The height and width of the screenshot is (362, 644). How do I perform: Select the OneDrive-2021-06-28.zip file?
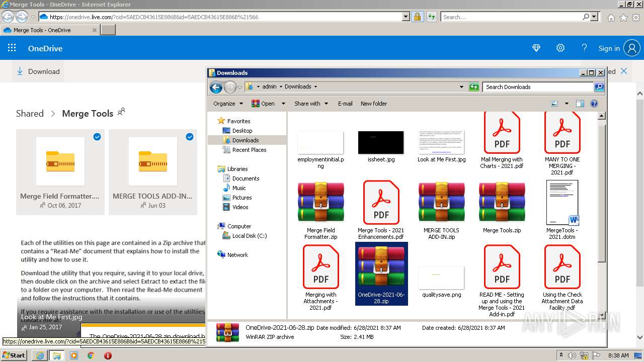(x=381, y=274)
